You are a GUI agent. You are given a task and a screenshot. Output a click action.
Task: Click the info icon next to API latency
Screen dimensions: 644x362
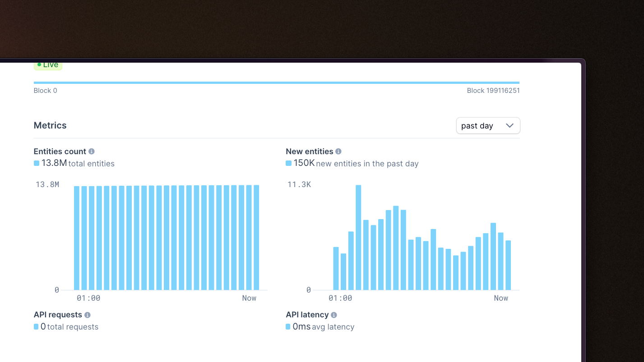pyautogui.click(x=334, y=315)
